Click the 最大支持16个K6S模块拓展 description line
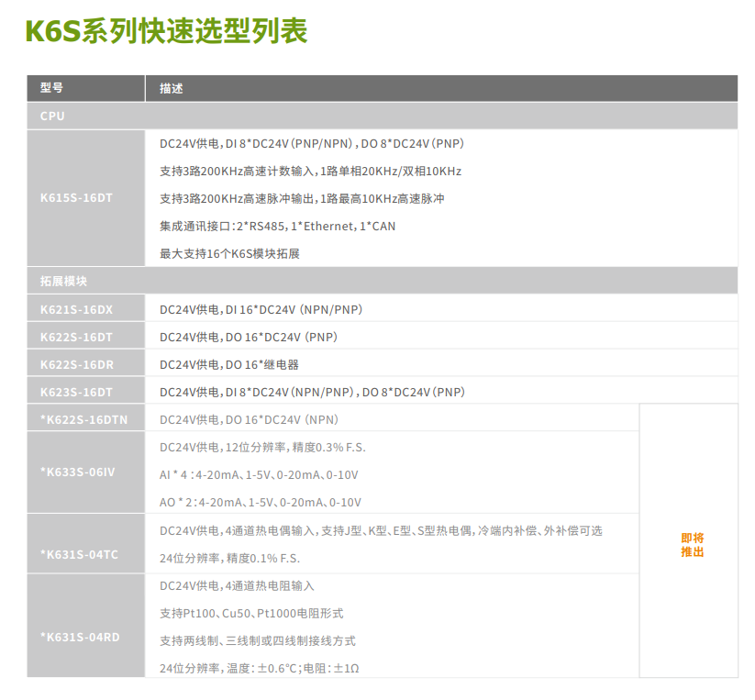This screenshot has width=755, height=700. coord(229,253)
